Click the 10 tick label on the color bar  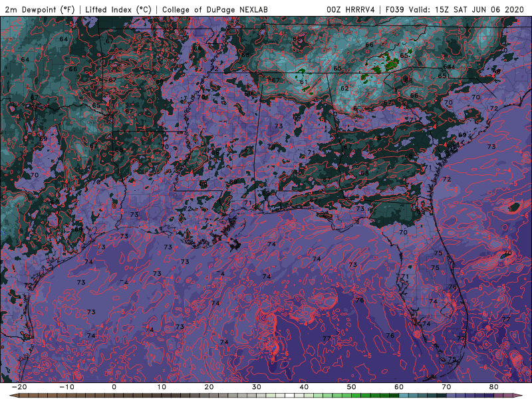pyautogui.click(x=162, y=387)
